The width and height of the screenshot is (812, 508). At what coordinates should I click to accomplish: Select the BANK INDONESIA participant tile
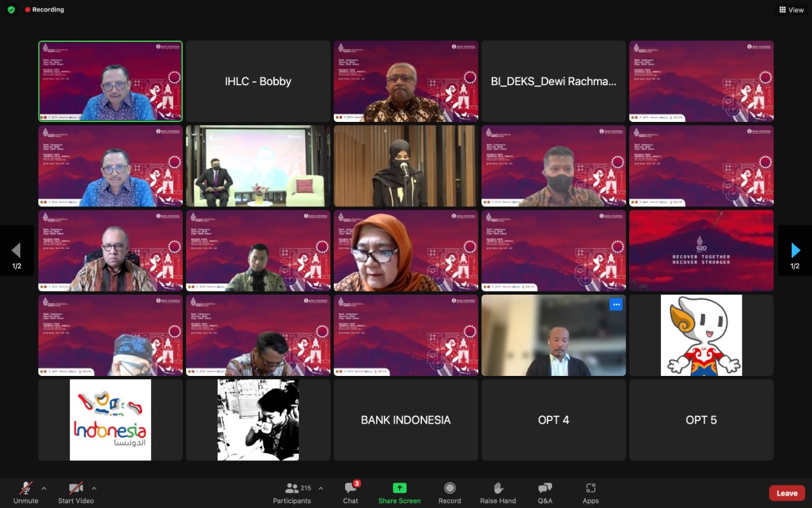[406, 420]
